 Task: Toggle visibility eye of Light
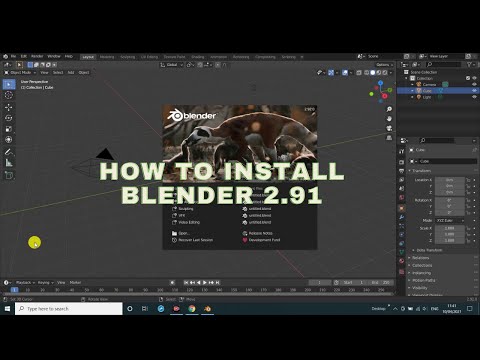coord(474,97)
